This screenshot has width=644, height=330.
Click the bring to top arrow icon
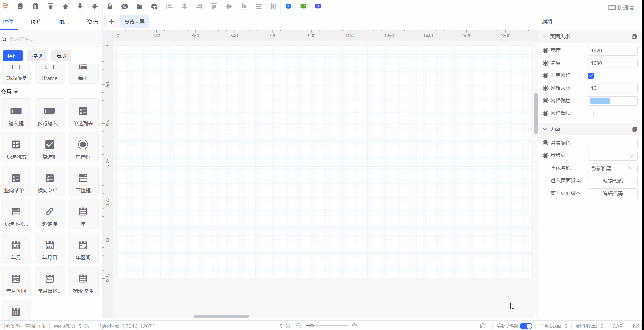(x=50, y=6)
